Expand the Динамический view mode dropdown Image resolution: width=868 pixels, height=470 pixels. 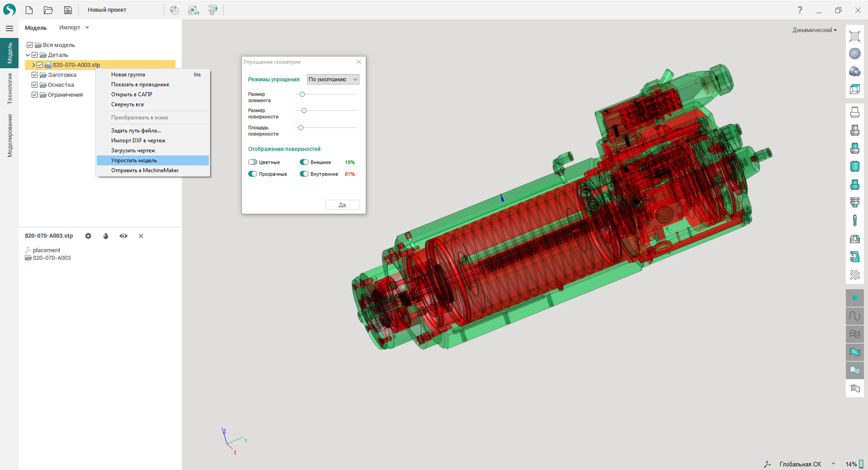click(814, 30)
